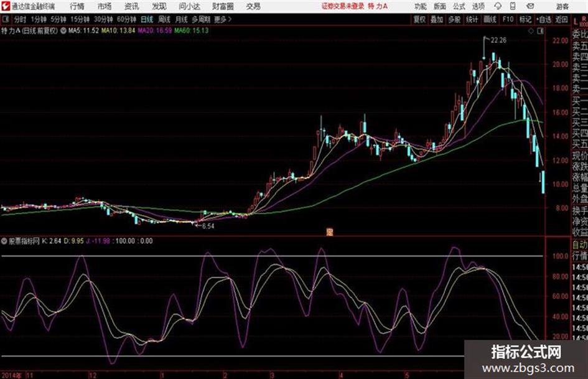Open the customer service headset icon

point(498,6)
